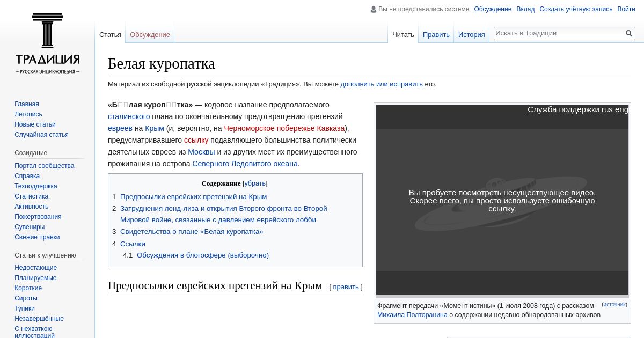The width and height of the screenshot is (644, 338).
Task: Open Новые статьи in sidebar
Action: (x=35, y=124)
